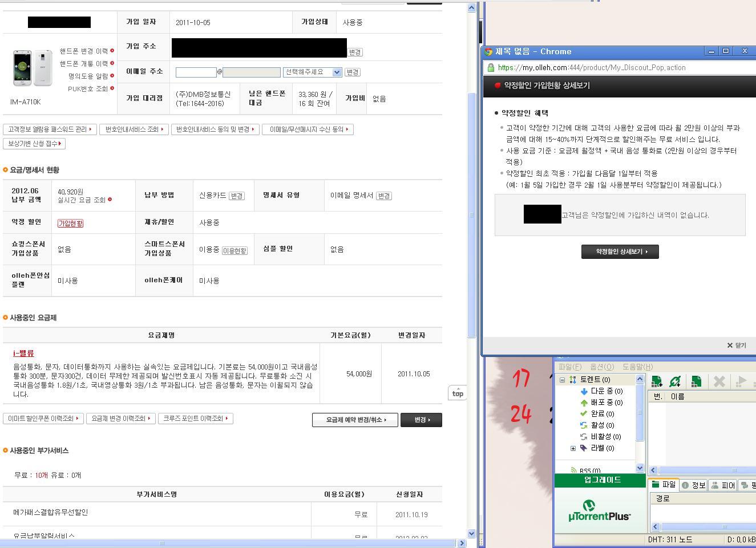This screenshot has width=756, height=548.
Task: Open 도움말(H) menu in uTorrent
Action: pyautogui.click(x=637, y=367)
